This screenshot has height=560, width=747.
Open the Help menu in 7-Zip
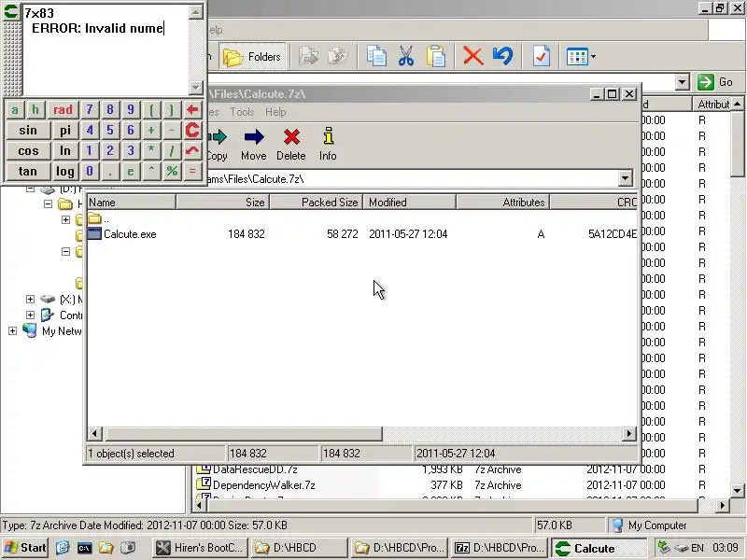275,112
